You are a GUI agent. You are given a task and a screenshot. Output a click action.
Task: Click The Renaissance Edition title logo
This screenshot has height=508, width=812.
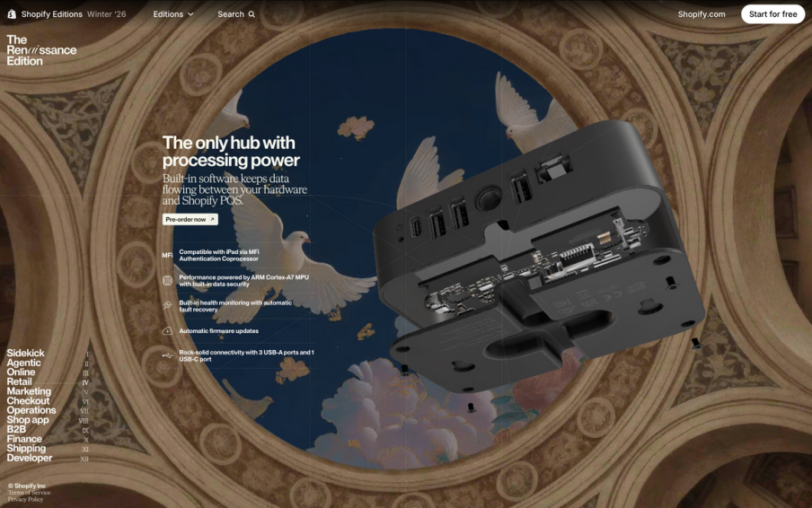pos(40,50)
